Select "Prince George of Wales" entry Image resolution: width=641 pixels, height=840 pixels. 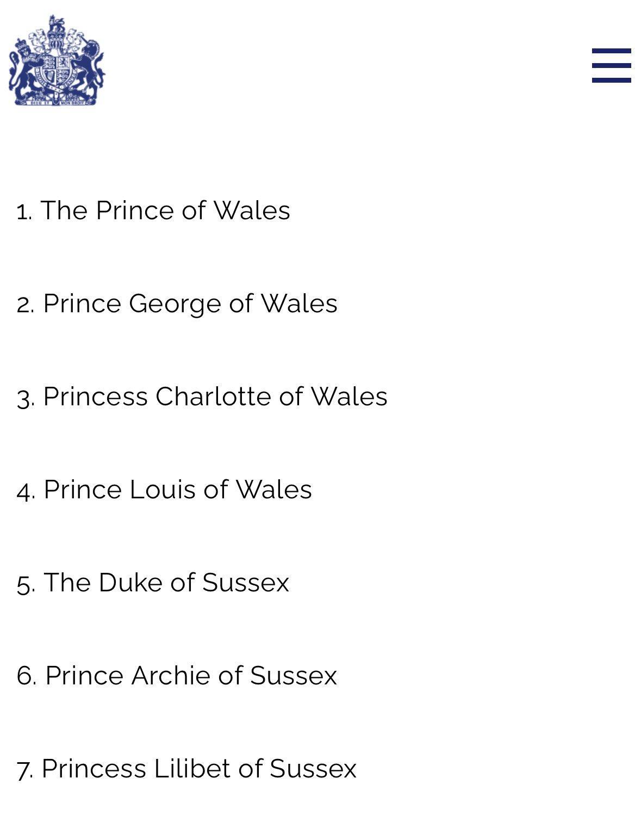[x=190, y=304]
